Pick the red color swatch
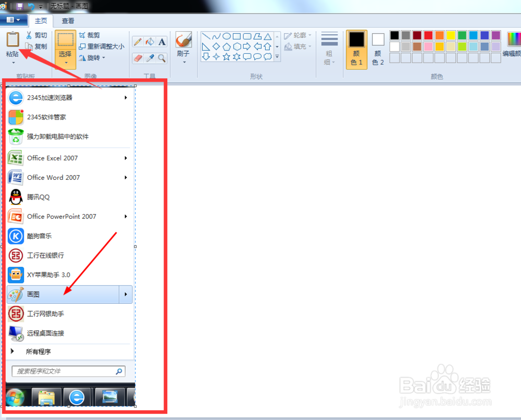Image resolution: width=521 pixels, height=420 pixels. pyautogui.click(x=428, y=35)
